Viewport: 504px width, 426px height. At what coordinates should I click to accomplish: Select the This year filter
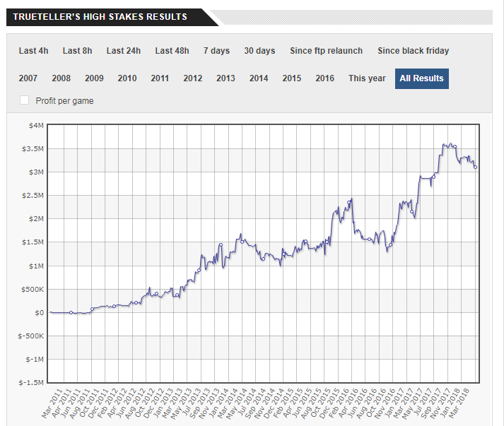pos(367,78)
